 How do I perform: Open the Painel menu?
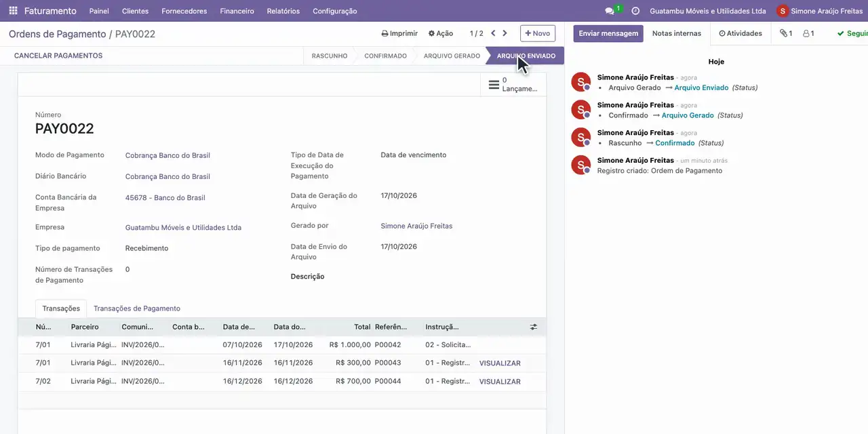[x=99, y=11]
